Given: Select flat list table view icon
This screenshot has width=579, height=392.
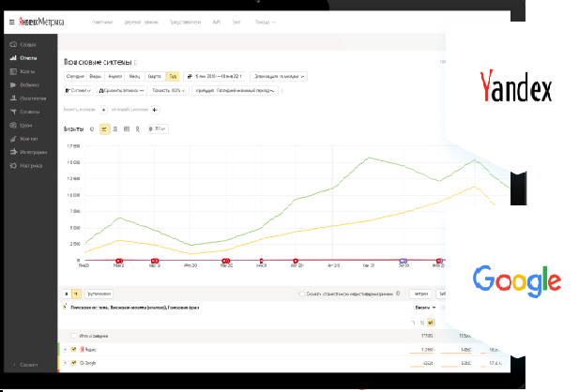Looking at the screenshot, I should (x=67, y=294).
